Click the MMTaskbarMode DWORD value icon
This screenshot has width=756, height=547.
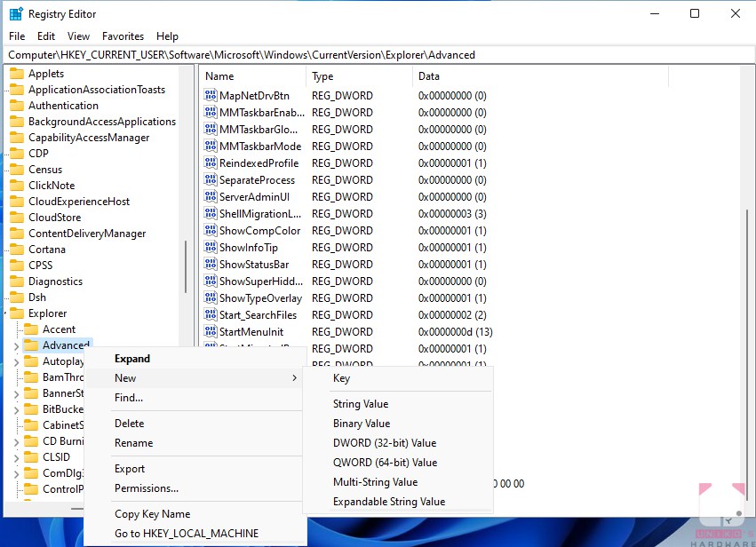211,146
